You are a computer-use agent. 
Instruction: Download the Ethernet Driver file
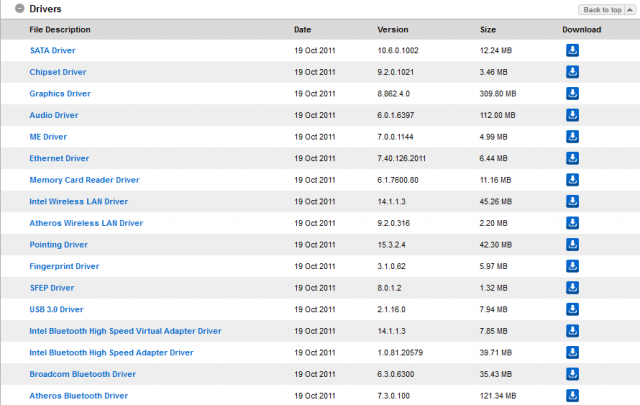coord(572,158)
